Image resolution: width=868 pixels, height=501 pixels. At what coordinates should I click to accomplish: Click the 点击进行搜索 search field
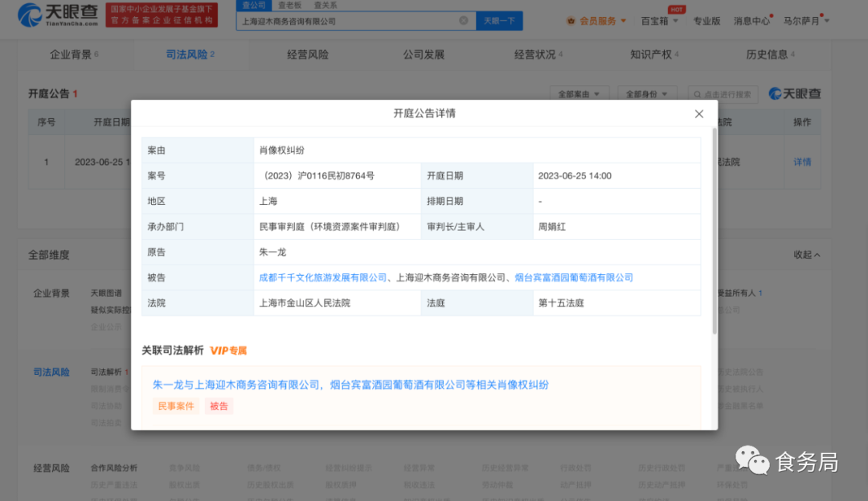tap(723, 94)
